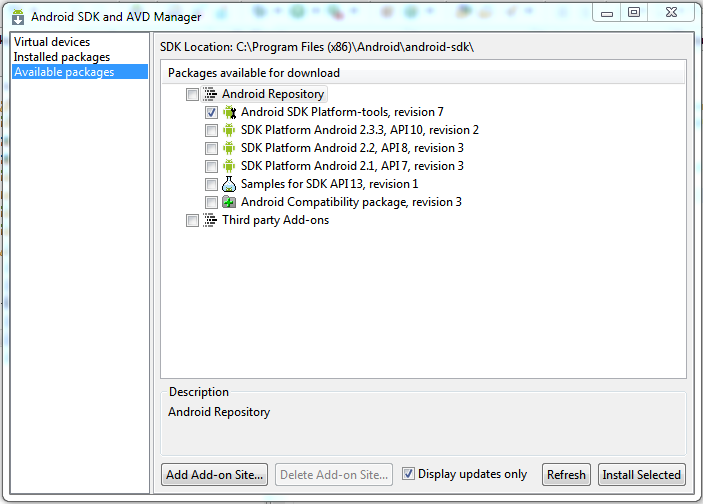
Task: Click the Android SDK Manager title bar icon
Action: pyautogui.click(x=18, y=17)
